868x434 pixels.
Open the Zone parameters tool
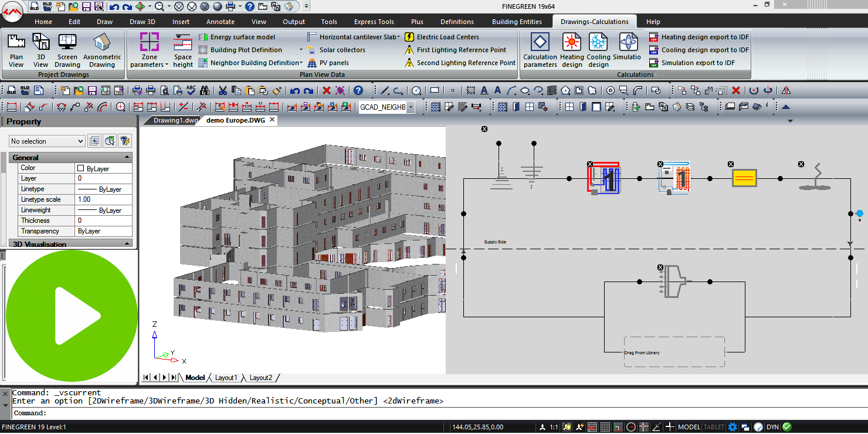[x=149, y=50]
